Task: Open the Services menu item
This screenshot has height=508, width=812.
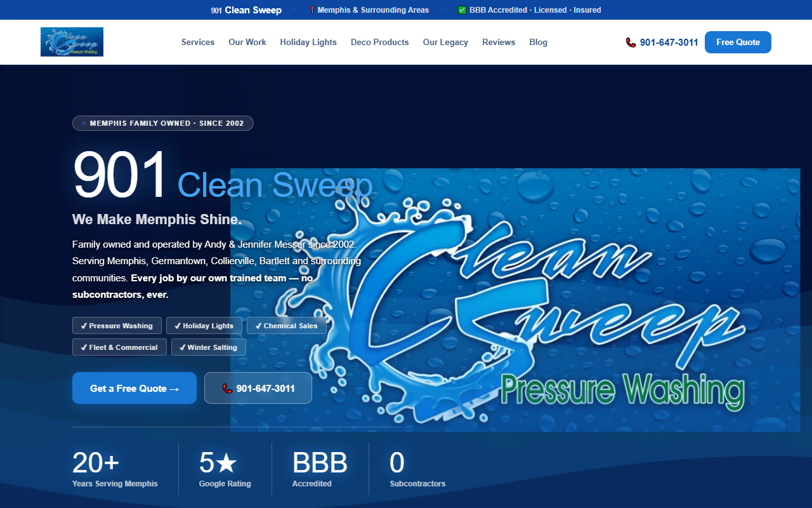Action: [x=198, y=43]
